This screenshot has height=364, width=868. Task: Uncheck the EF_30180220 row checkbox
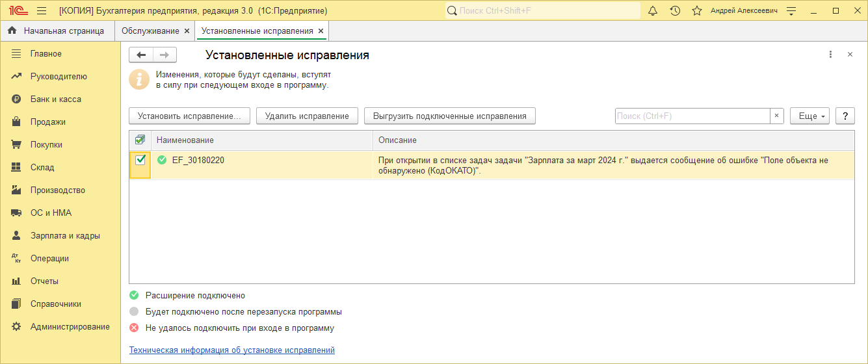(x=140, y=160)
